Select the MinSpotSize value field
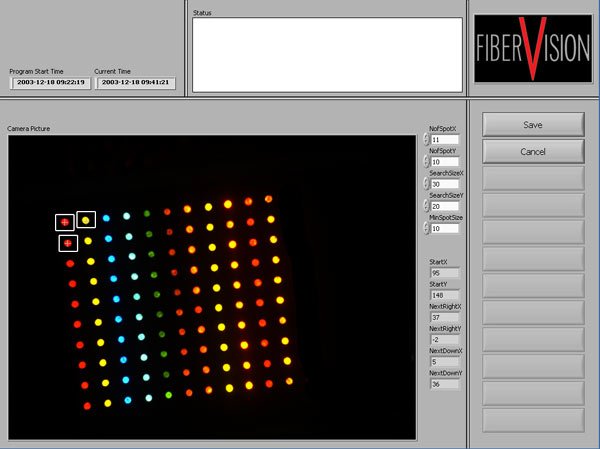Viewport: 600px width, 449px height. pos(444,228)
